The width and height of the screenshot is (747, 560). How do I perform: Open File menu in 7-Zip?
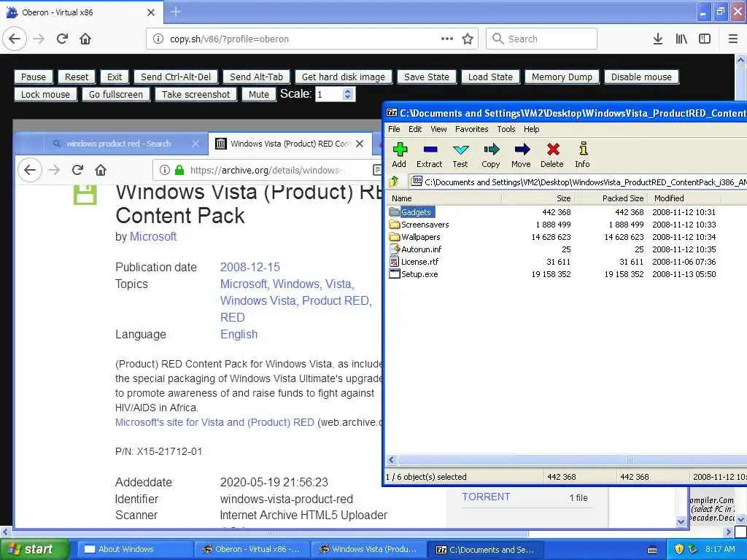[x=394, y=129]
